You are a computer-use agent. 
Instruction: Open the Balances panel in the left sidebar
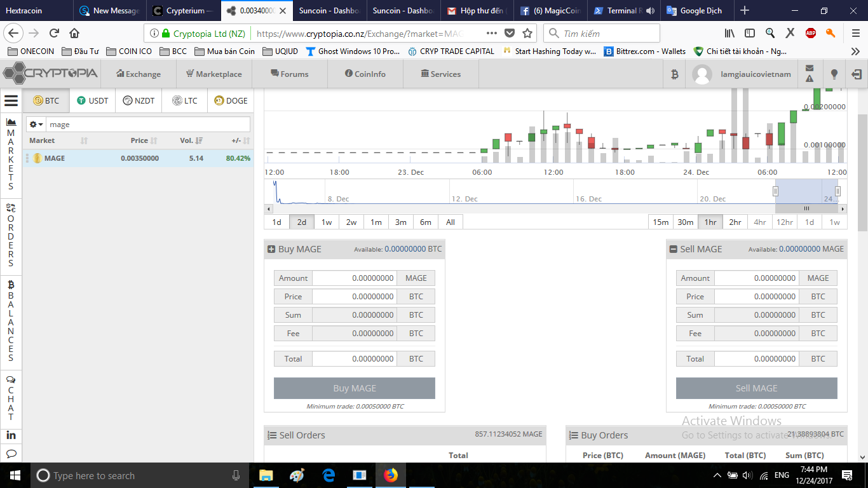click(x=11, y=321)
